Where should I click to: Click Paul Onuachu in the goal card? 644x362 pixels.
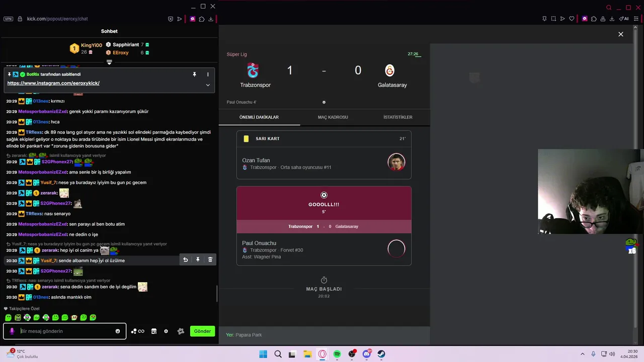tap(259, 243)
